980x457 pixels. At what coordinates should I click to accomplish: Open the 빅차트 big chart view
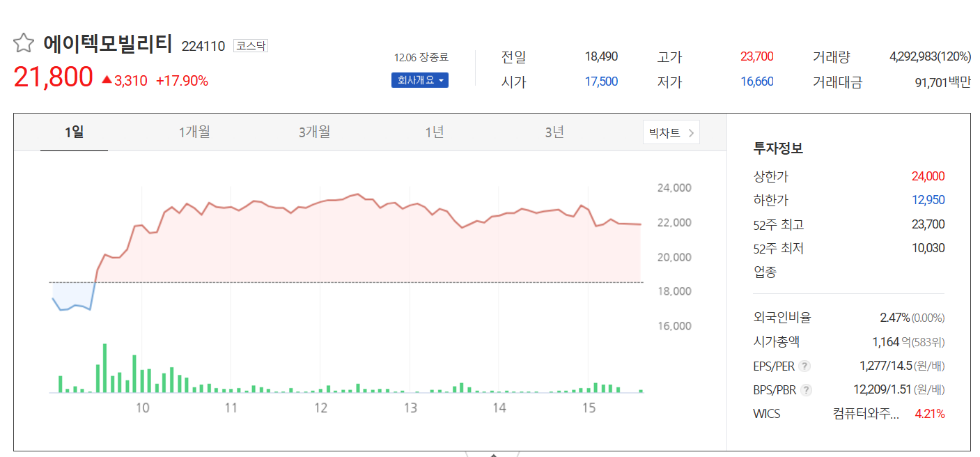[x=665, y=132]
